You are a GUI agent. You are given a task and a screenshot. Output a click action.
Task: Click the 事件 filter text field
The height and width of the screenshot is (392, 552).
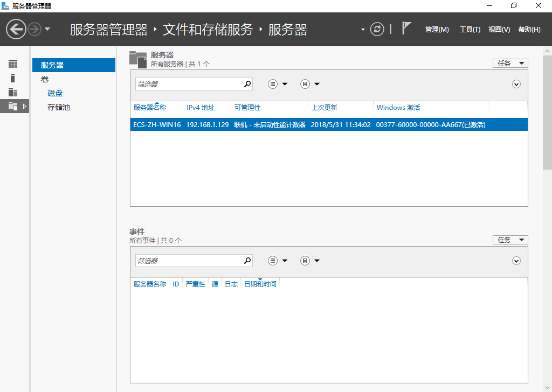tap(189, 261)
